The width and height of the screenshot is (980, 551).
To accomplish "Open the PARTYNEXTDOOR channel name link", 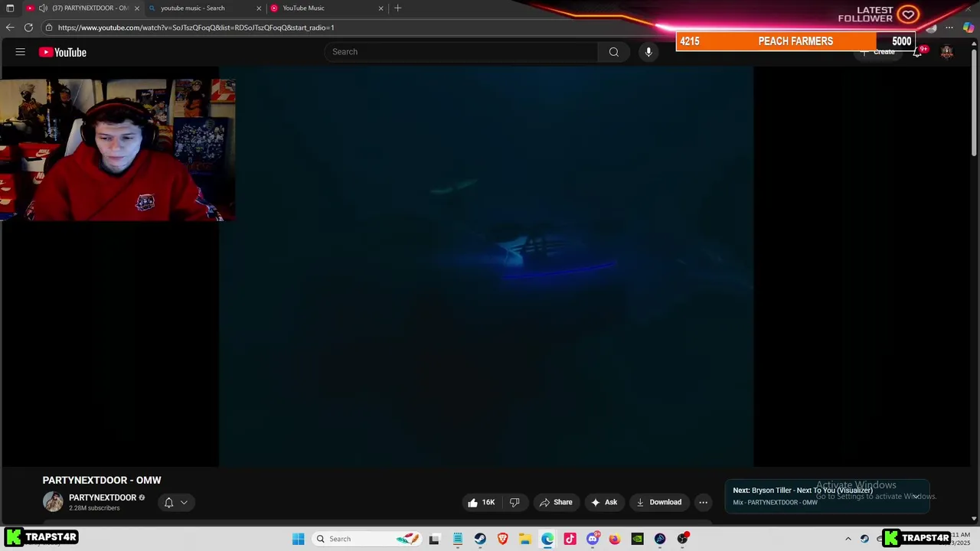I will (103, 497).
